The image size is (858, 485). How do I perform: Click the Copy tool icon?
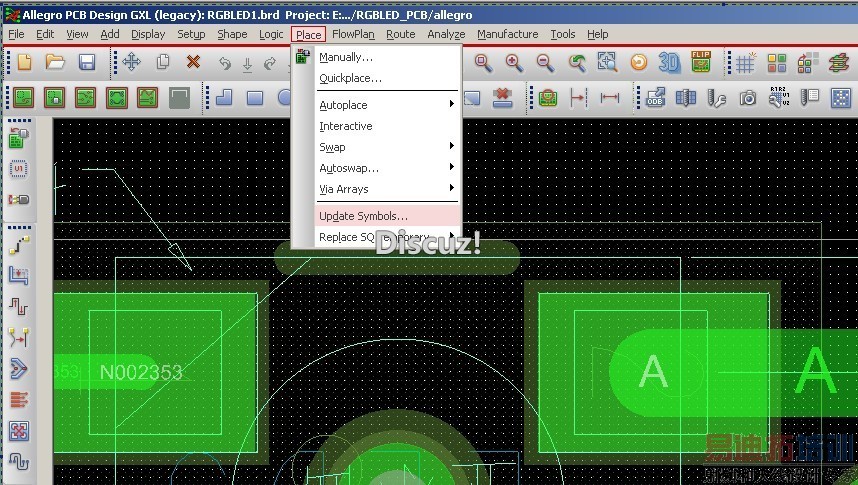(x=163, y=62)
